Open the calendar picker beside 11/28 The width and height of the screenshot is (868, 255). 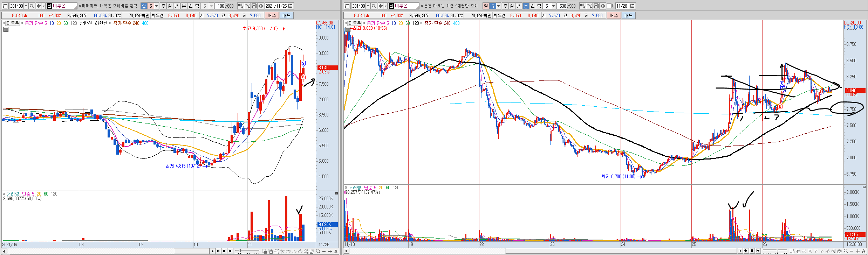tap(633, 6)
